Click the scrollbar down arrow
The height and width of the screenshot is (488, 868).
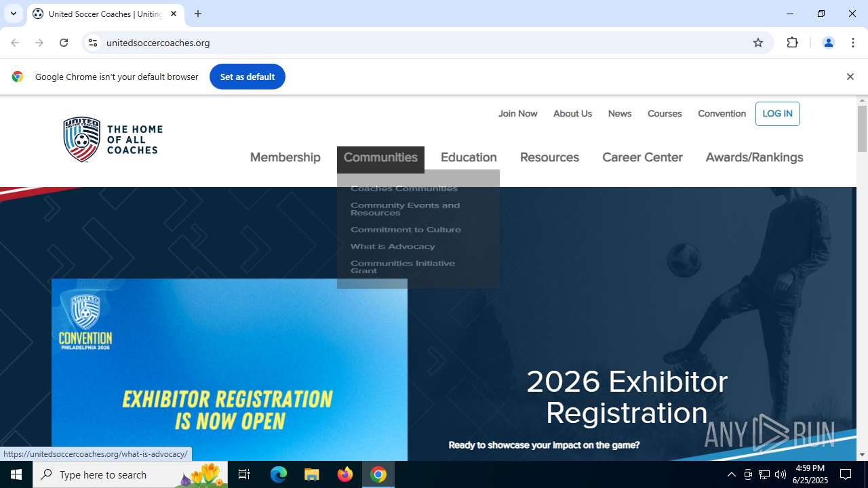[x=862, y=455]
